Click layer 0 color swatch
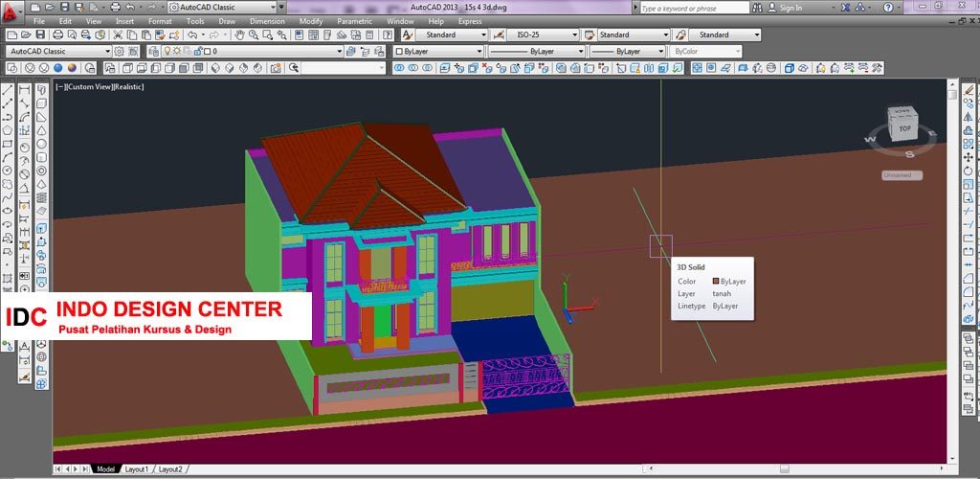The width and height of the screenshot is (980, 479). [207, 52]
